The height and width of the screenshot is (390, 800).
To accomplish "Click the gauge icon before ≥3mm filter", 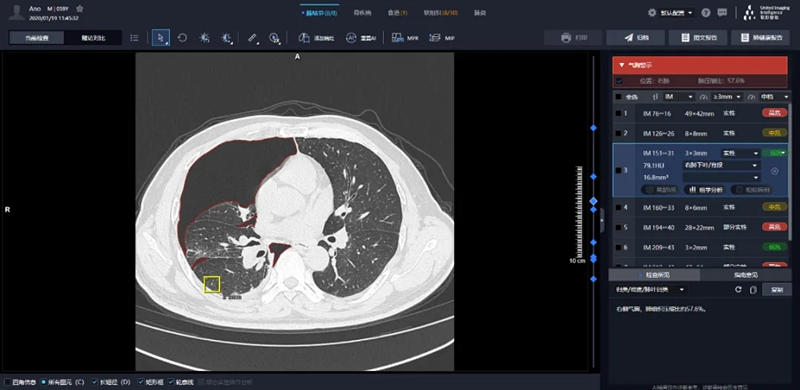I will (704, 97).
